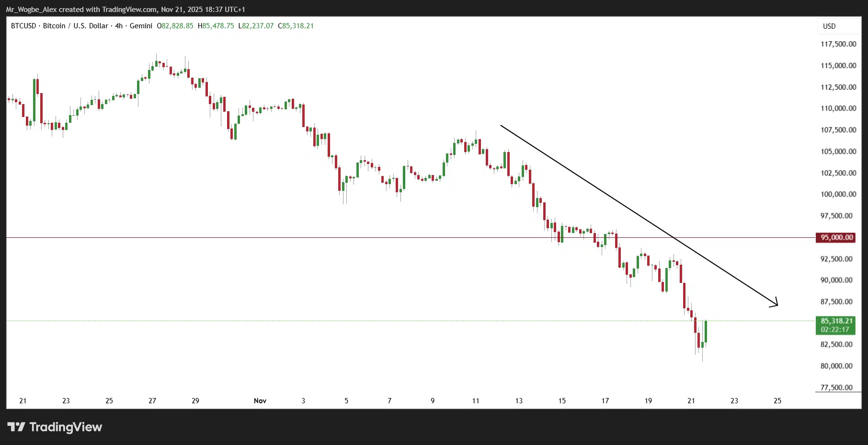Click the 21 date marker near chart end
868x445 pixels.
pyautogui.click(x=691, y=400)
